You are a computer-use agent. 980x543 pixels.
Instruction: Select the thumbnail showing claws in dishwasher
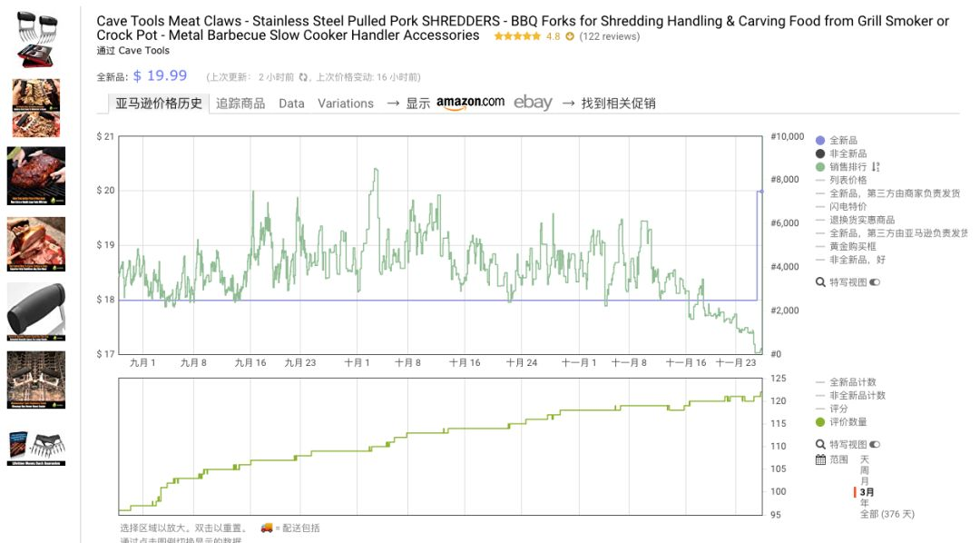[x=36, y=380]
